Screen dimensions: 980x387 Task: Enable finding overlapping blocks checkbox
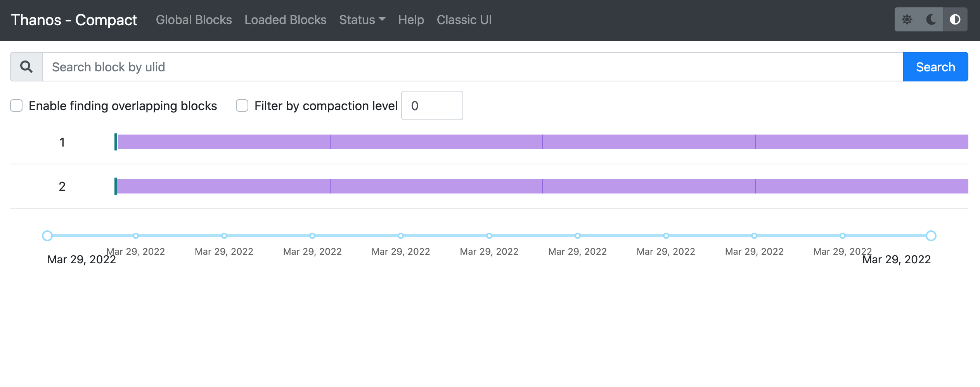[16, 105]
